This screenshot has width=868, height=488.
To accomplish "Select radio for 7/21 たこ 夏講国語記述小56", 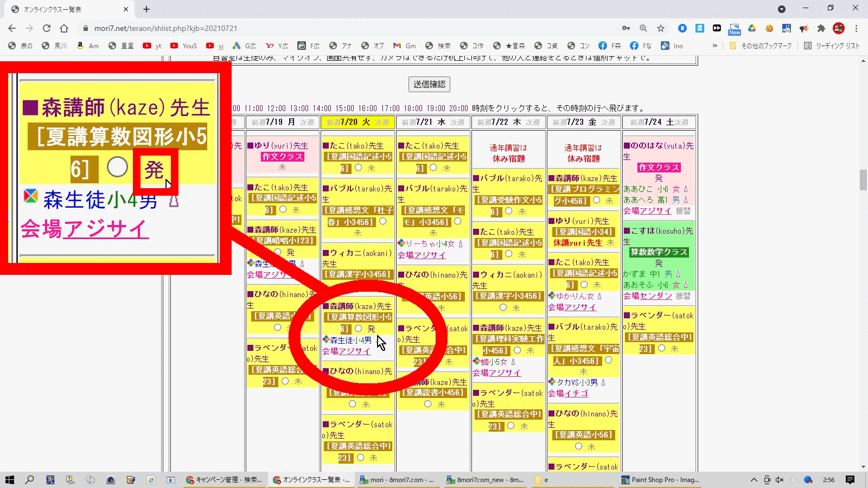I will tap(433, 168).
